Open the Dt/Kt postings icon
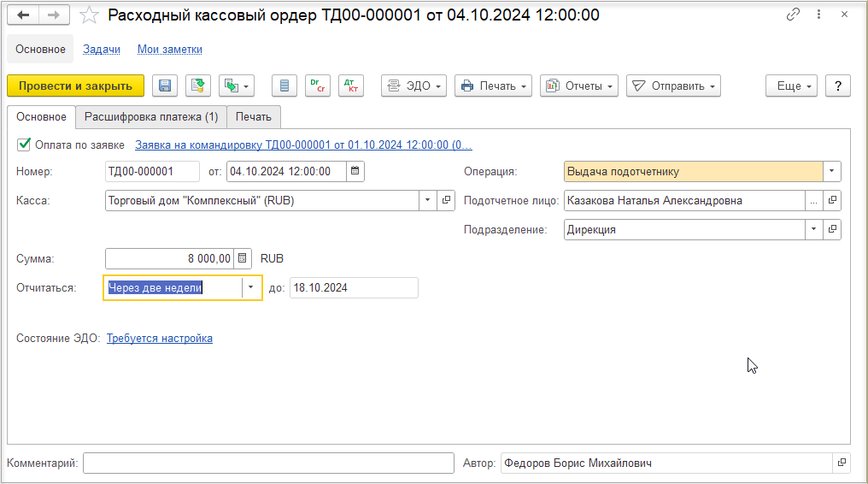 [351, 86]
